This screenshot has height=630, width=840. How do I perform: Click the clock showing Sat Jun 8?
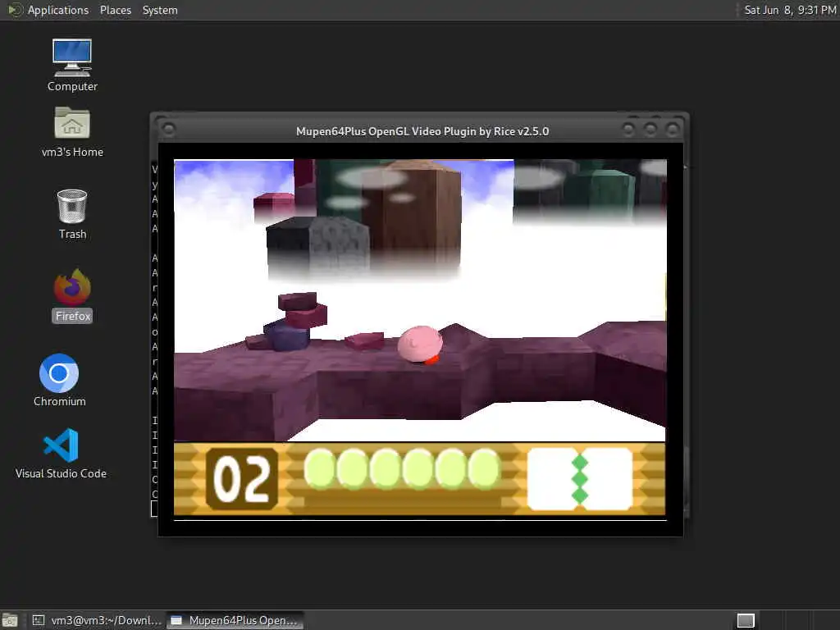point(790,10)
